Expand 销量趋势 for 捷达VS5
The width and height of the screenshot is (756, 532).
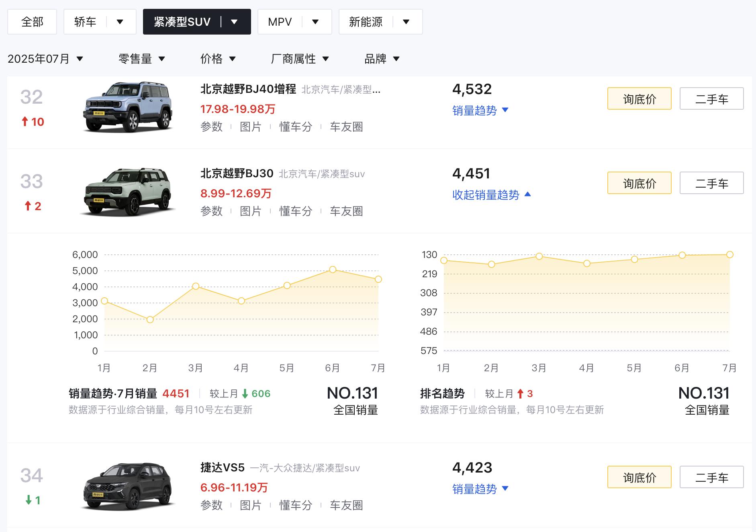coord(480,489)
